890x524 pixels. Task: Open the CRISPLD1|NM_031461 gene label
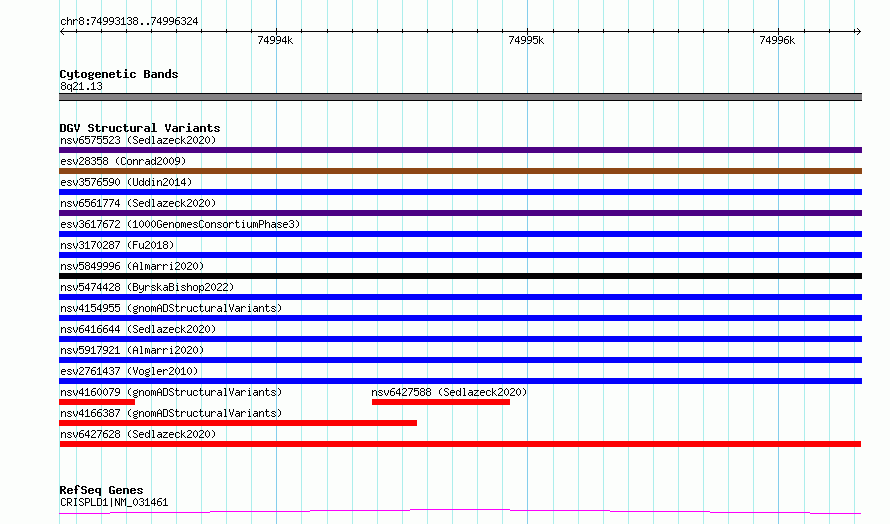(x=114, y=502)
